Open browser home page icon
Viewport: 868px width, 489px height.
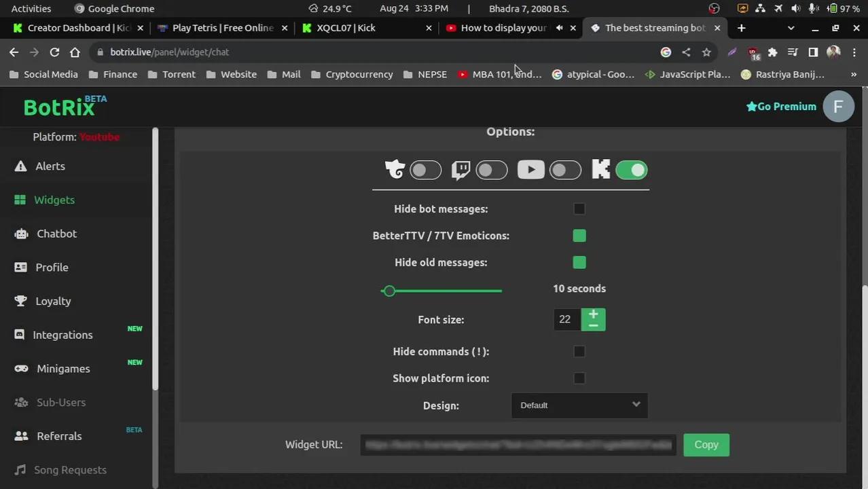[x=75, y=52]
